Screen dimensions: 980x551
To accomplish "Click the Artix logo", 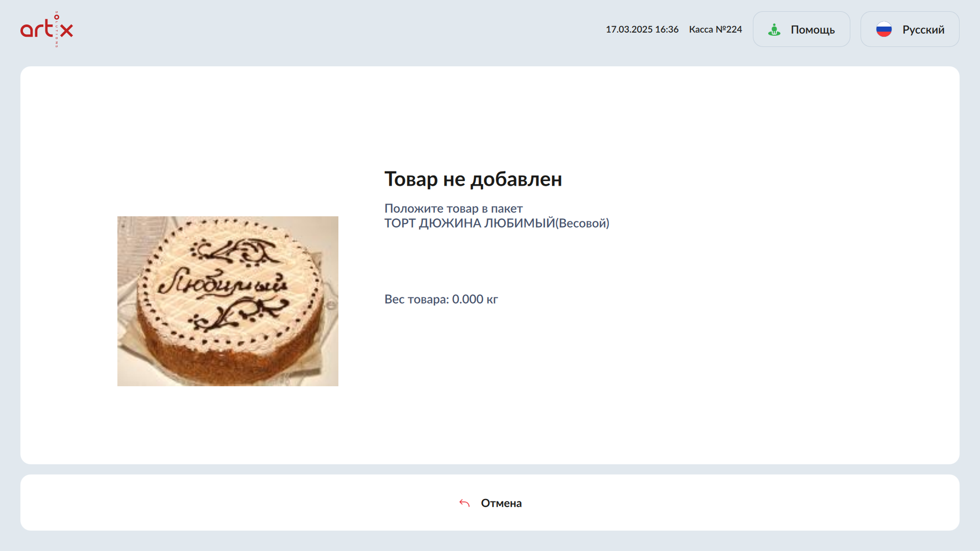I will coord(46,29).
